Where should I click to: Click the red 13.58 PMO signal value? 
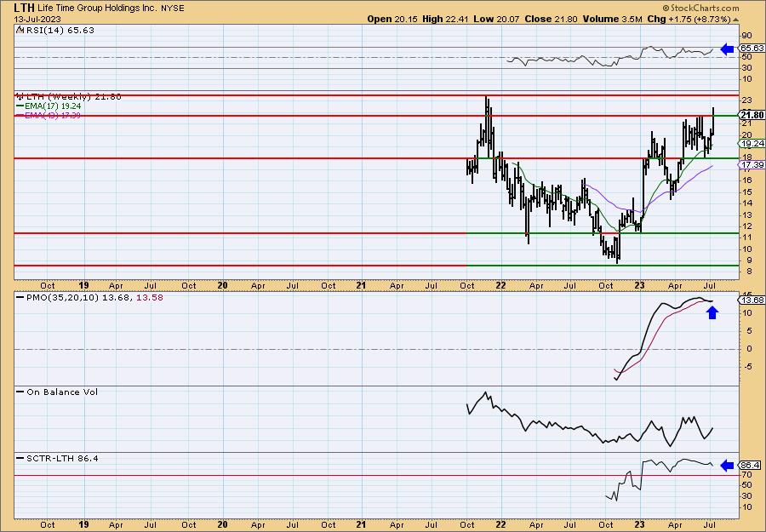click(149, 297)
